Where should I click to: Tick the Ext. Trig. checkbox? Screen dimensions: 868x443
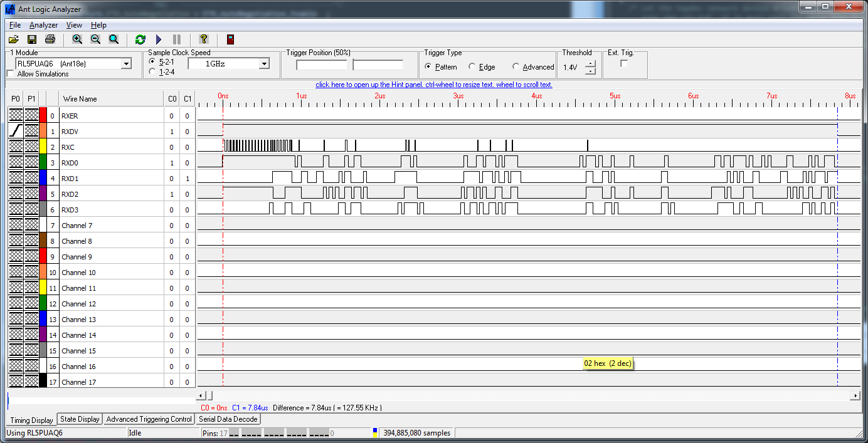tap(624, 63)
